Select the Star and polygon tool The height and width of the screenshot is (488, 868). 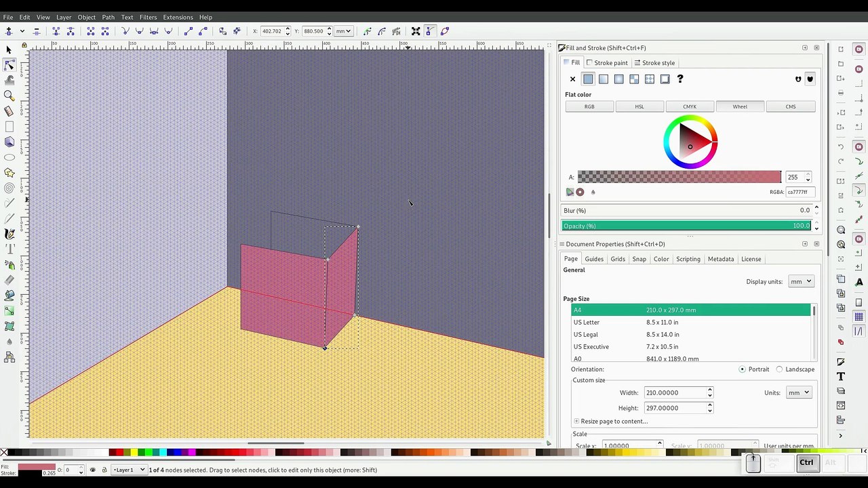[9, 173]
